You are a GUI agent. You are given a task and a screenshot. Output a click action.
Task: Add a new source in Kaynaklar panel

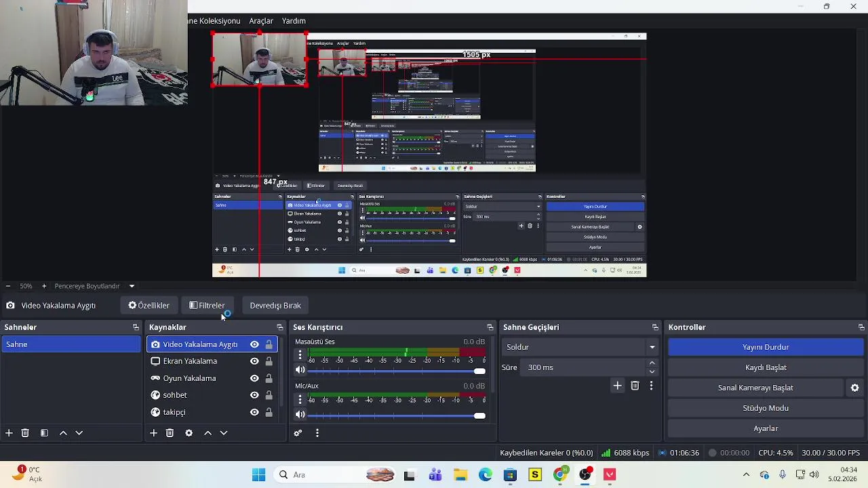tap(153, 433)
